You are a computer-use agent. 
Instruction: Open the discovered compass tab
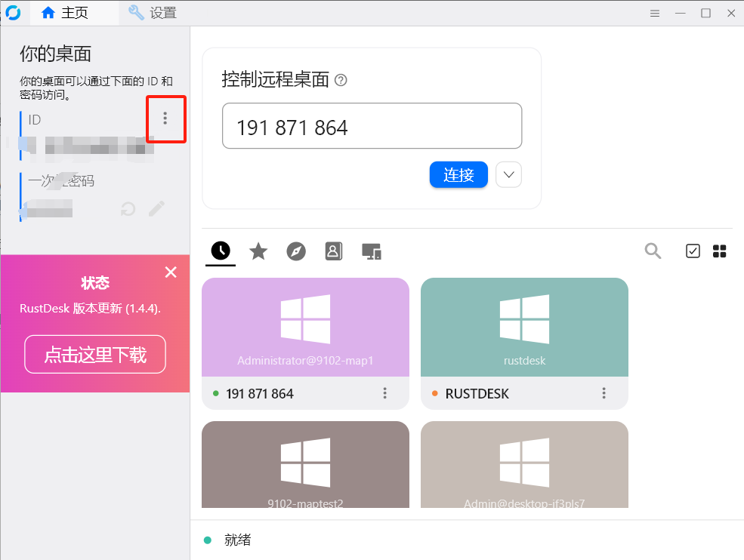[x=296, y=251]
